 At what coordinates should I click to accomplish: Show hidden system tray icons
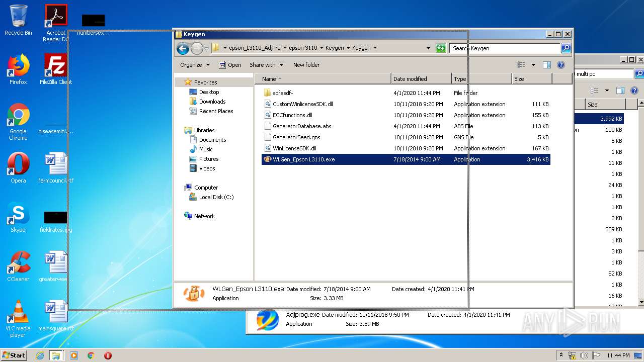tap(561, 355)
